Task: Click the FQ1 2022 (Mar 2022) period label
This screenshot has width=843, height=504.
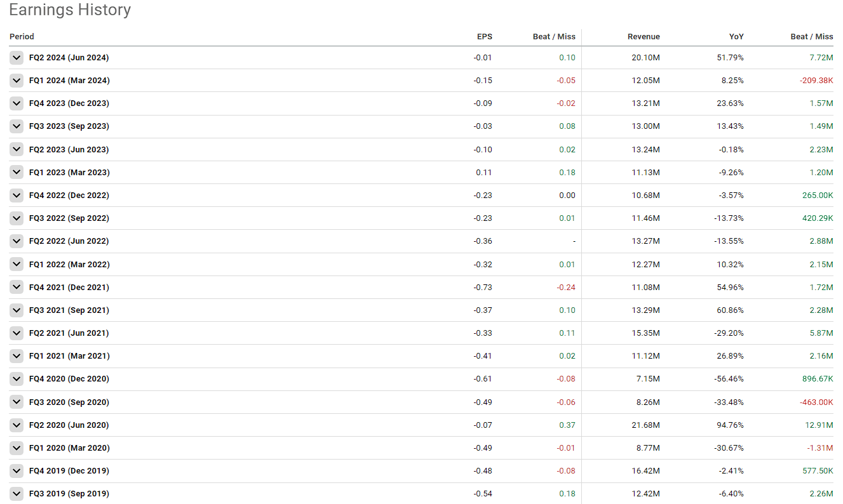Action: click(69, 265)
